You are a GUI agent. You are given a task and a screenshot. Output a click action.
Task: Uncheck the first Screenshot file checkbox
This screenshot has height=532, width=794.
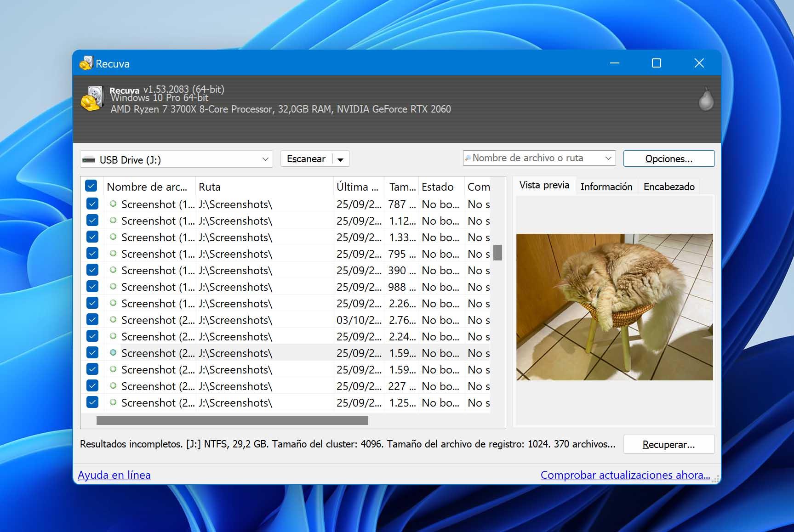[x=92, y=204]
